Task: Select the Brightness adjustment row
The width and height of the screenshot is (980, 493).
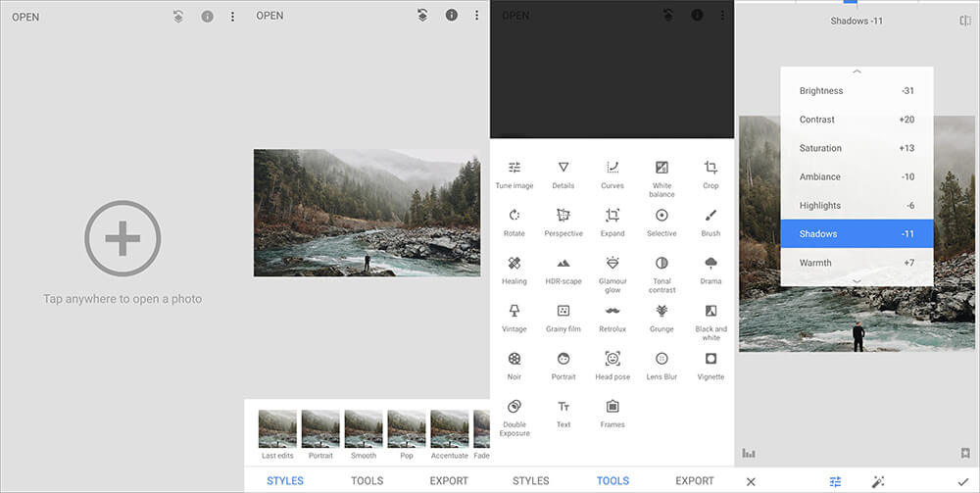Action: (857, 90)
